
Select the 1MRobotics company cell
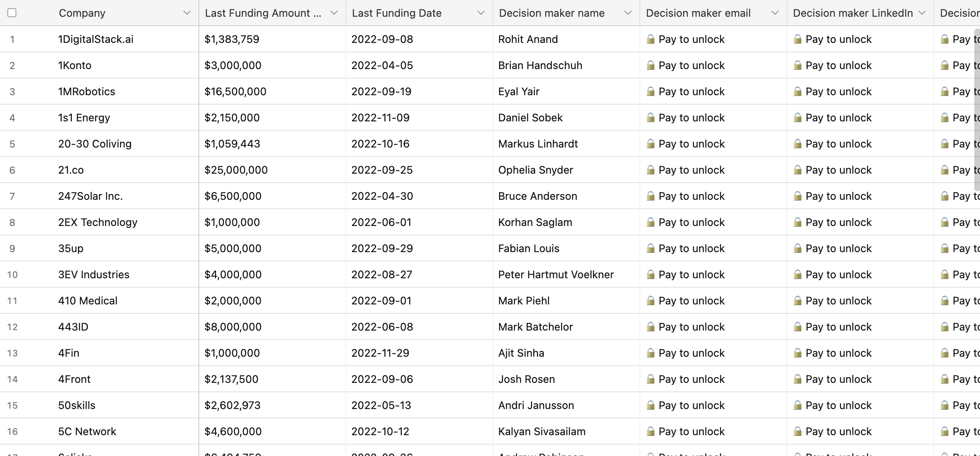[x=126, y=92]
